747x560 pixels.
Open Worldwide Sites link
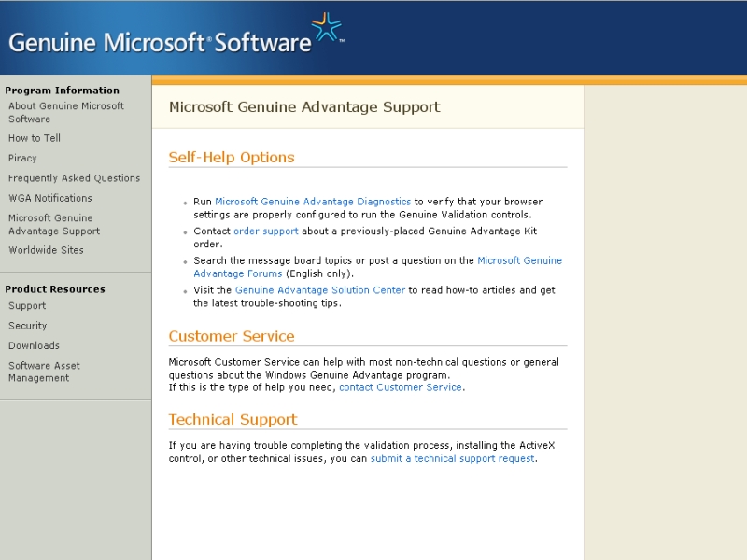(46, 250)
